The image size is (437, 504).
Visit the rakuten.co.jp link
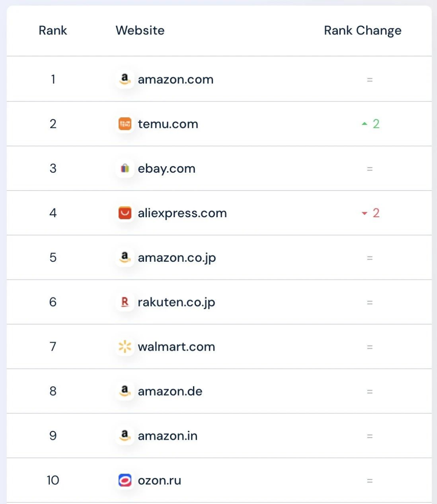(x=176, y=303)
